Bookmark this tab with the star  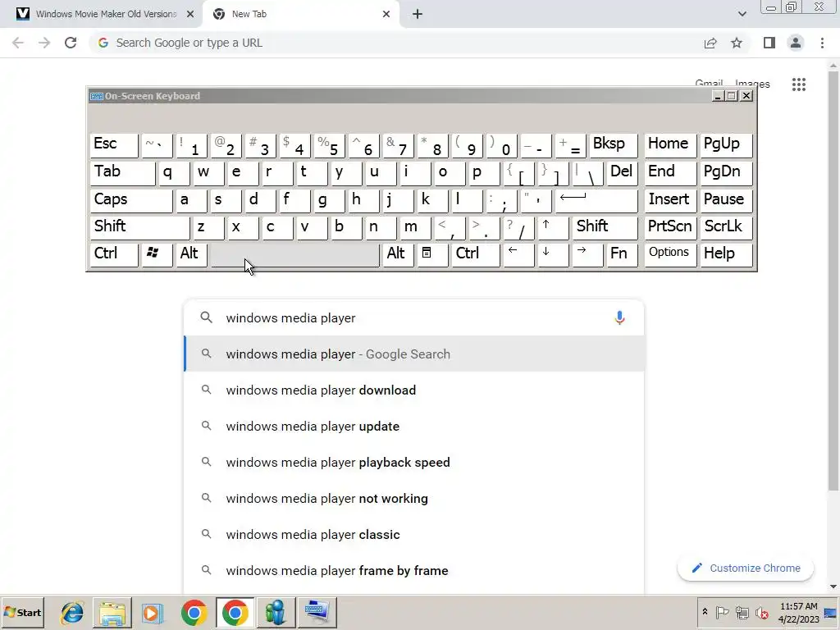737,43
